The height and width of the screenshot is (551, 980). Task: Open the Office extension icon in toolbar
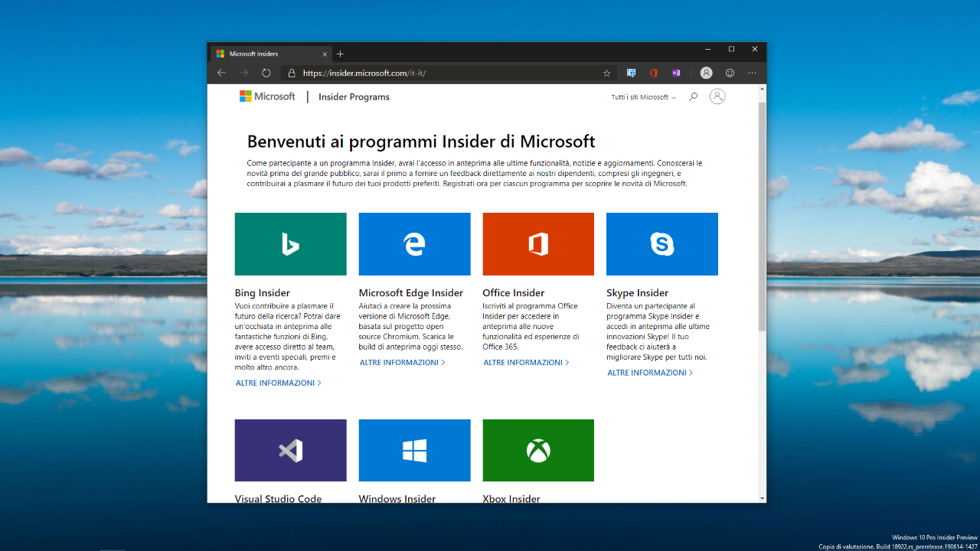[x=654, y=73]
